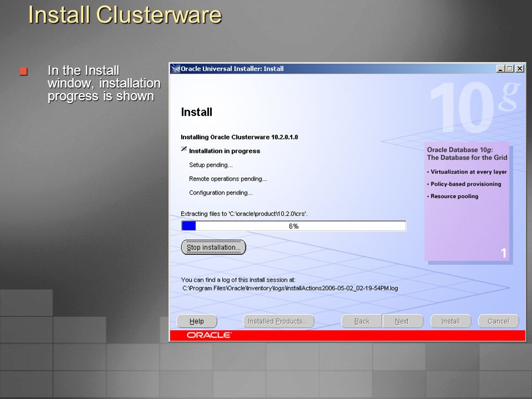Image resolution: width=532 pixels, height=399 pixels.
Task: Click the Installed Products button
Action: [279, 321]
